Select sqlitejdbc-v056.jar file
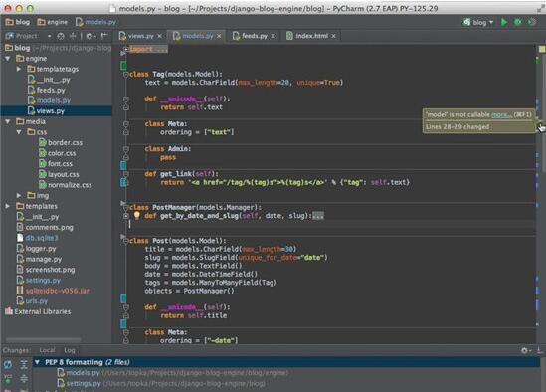The image size is (546, 392). point(53,291)
